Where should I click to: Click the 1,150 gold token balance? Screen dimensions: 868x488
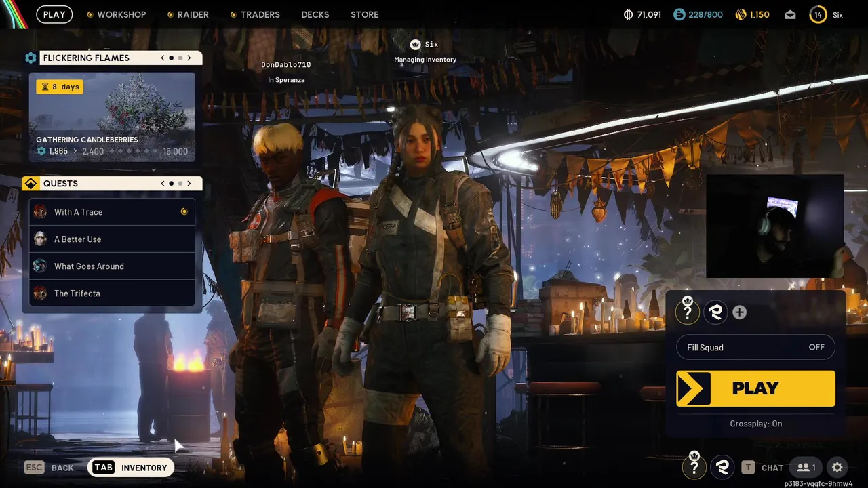point(752,14)
